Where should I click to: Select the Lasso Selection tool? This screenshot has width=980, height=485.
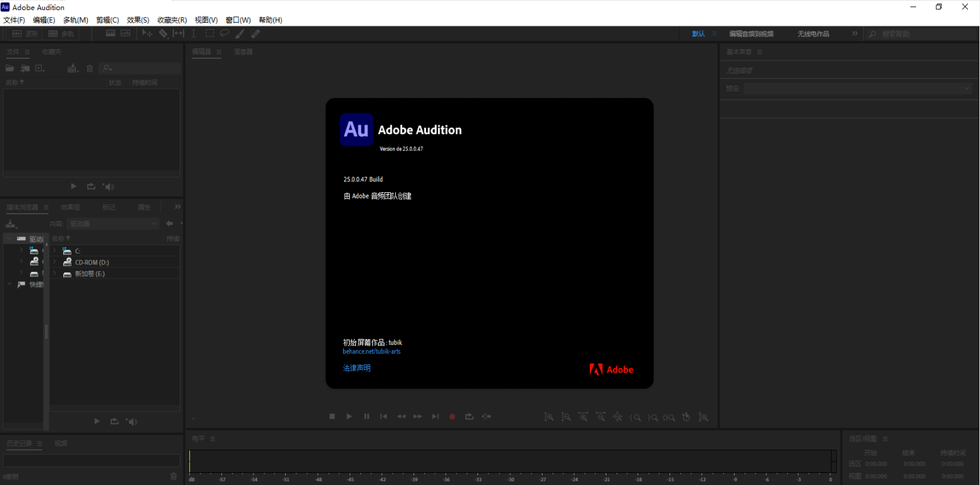coord(224,34)
